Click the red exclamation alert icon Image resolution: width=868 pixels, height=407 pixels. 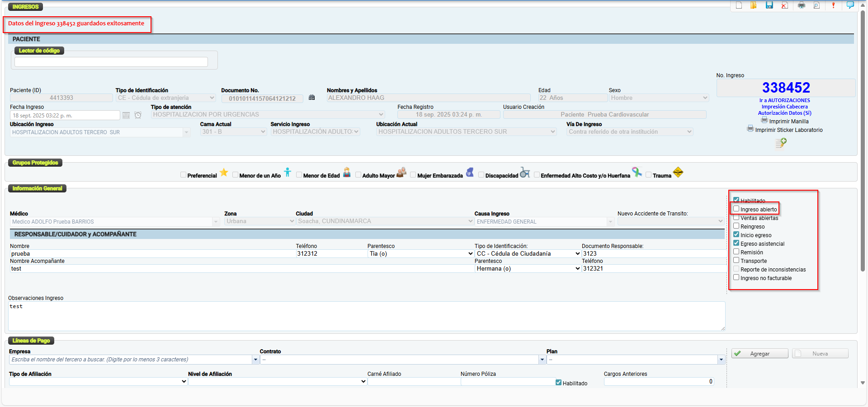point(833,5)
